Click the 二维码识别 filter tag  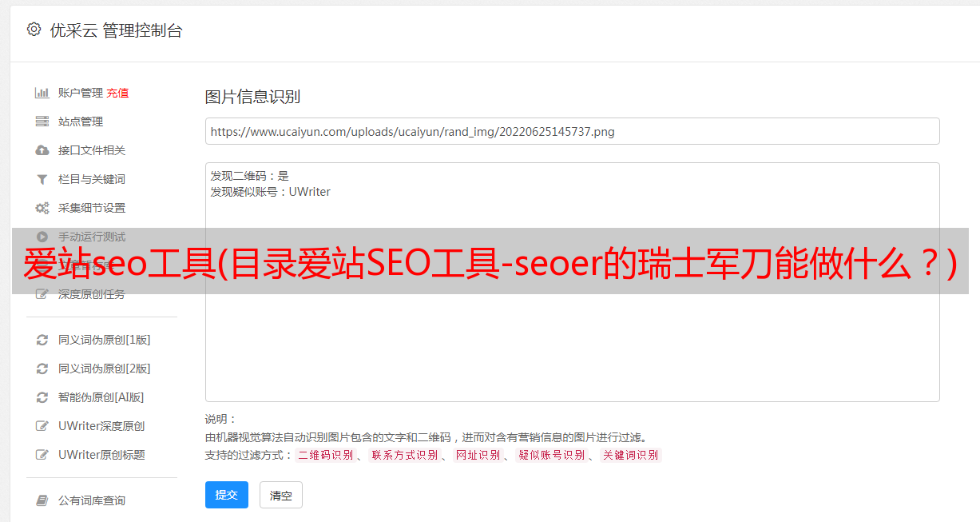tap(325, 456)
